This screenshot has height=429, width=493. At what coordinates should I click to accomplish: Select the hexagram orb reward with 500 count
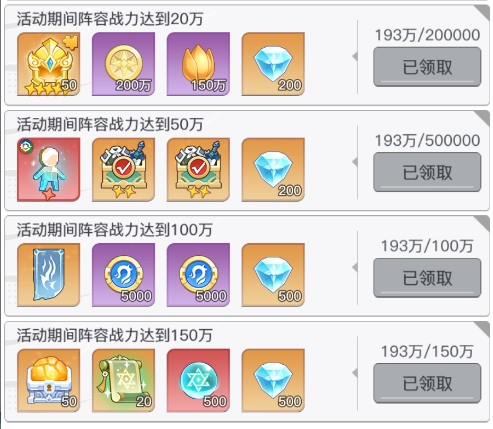(198, 380)
